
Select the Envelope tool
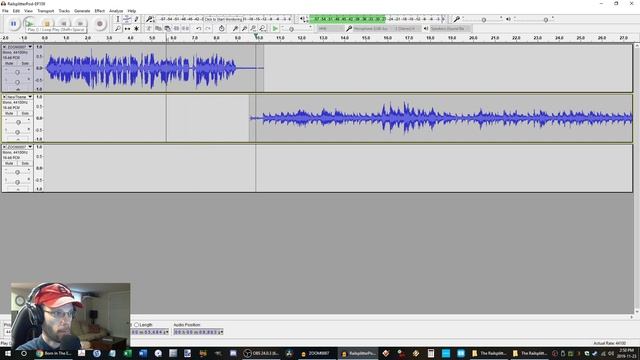click(x=127, y=19)
